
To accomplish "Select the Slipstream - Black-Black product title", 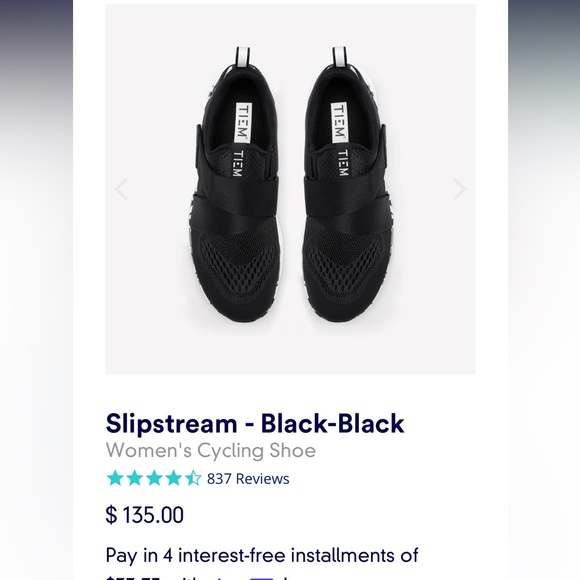I will pos(255,423).
